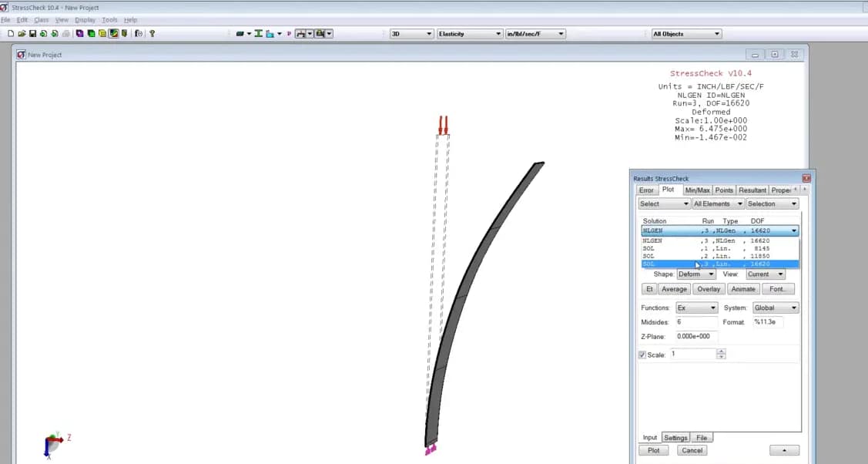Viewport: 868px width, 464px height.
Task: Save the project using the disk icon
Action: pyautogui.click(x=32, y=33)
